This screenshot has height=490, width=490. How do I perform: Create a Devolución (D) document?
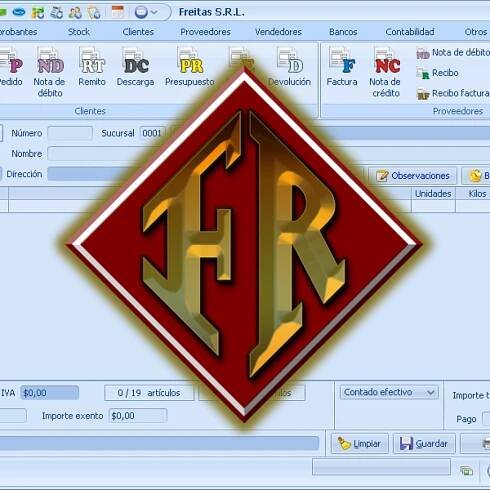(289, 67)
